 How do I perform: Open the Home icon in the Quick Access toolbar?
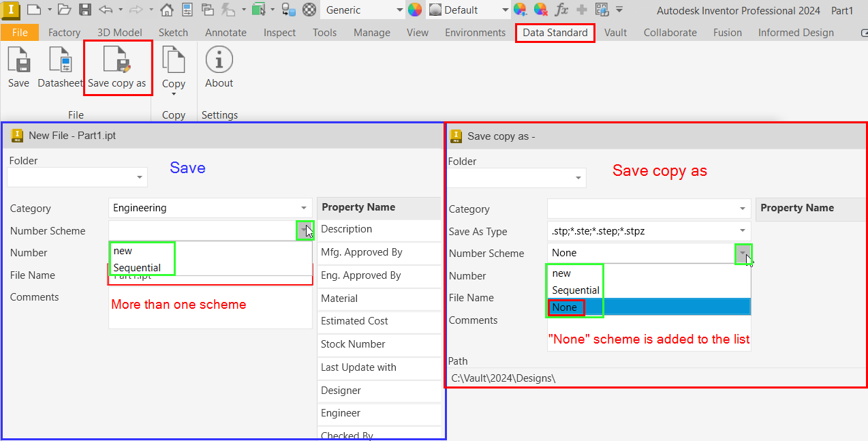click(166, 10)
